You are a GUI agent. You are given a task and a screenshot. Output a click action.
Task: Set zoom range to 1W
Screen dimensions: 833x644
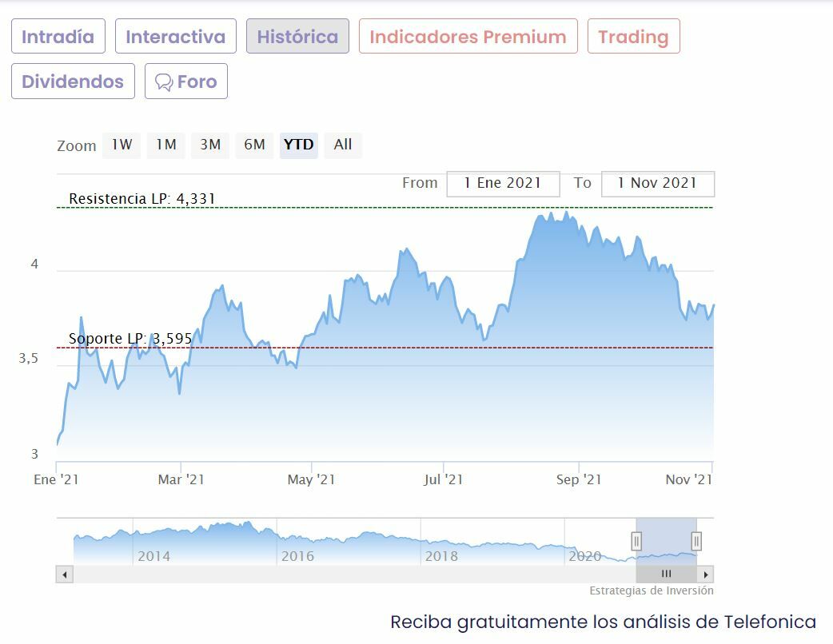(x=122, y=145)
